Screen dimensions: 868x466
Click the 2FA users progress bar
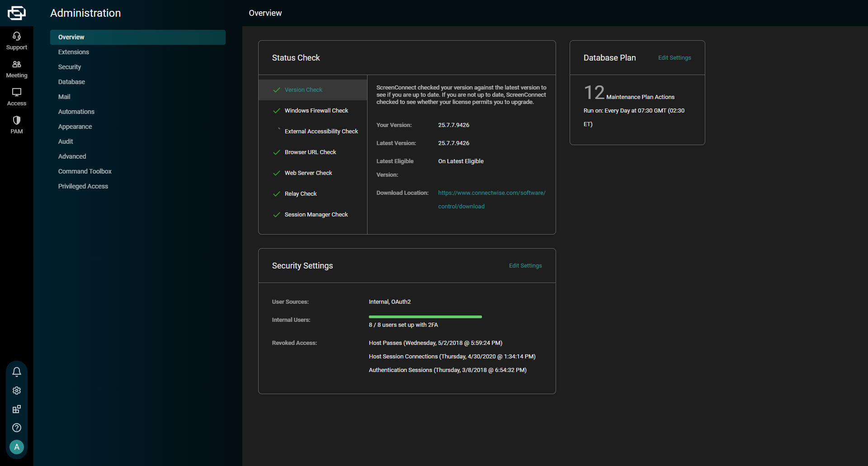(x=425, y=317)
